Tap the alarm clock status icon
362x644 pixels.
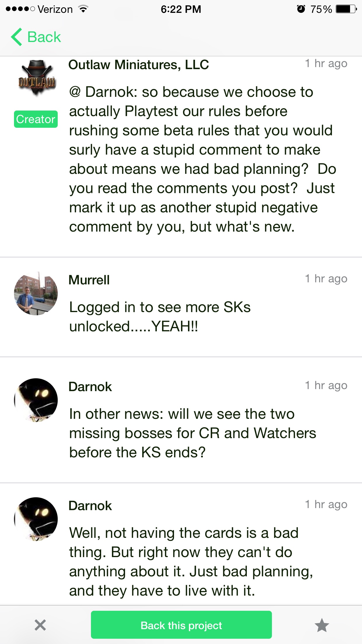pyautogui.click(x=301, y=9)
